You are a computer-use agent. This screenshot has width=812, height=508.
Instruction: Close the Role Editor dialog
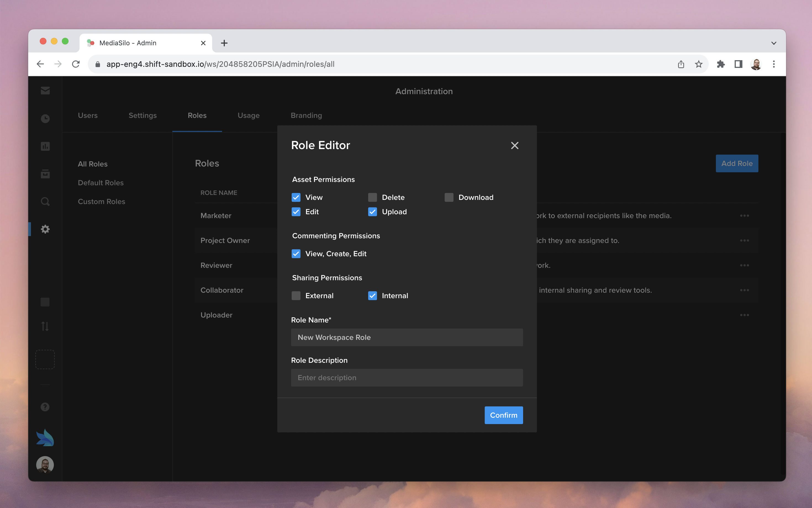click(x=515, y=145)
